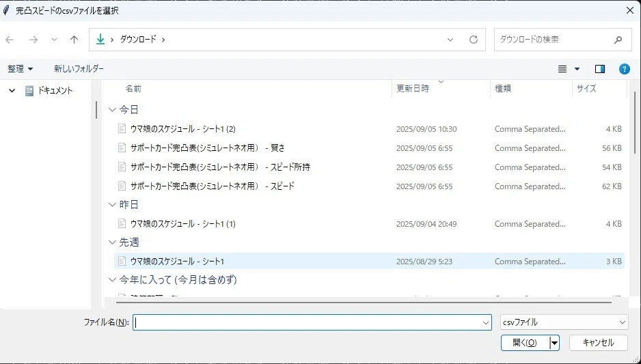The height and width of the screenshot is (364, 641).
Task: Collapse the 昨日 group
Action: pyautogui.click(x=113, y=204)
